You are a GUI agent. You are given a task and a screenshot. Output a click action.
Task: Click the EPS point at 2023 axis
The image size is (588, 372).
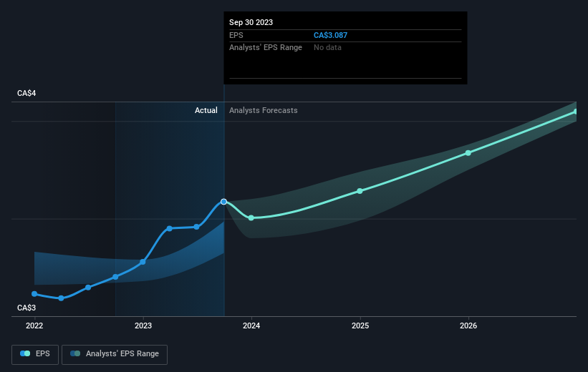[x=143, y=262]
